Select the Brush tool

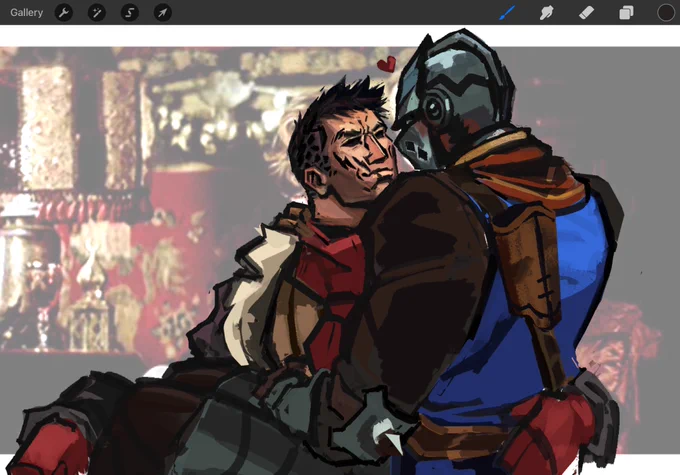click(x=507, y=13)
